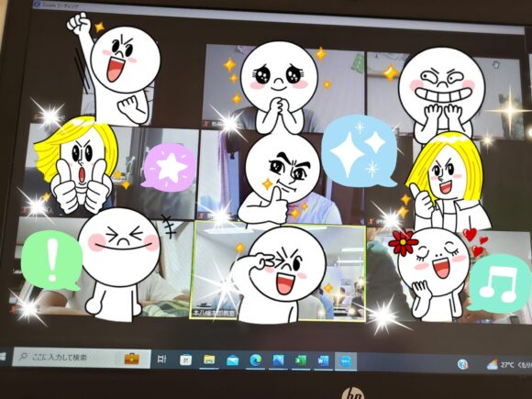The image size is (532, 399).
Task: Click the globe icon in system tray
Action: (x=463, y=364)
